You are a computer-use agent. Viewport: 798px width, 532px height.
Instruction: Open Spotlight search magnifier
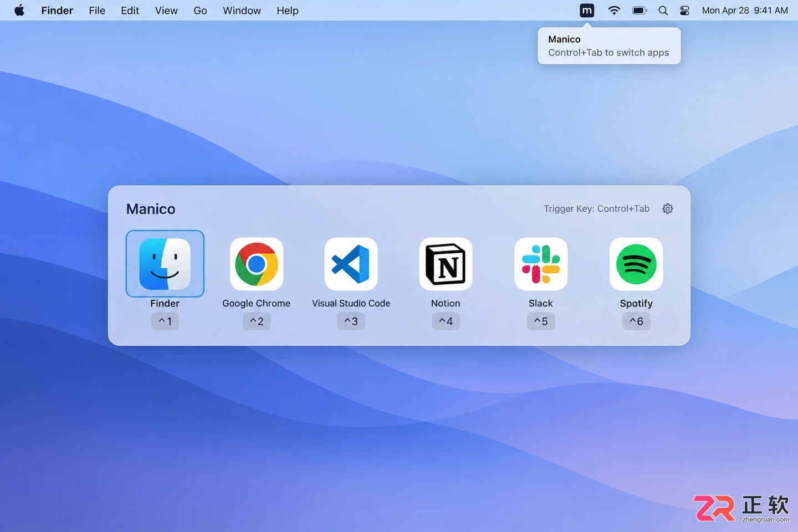point(663,11)
